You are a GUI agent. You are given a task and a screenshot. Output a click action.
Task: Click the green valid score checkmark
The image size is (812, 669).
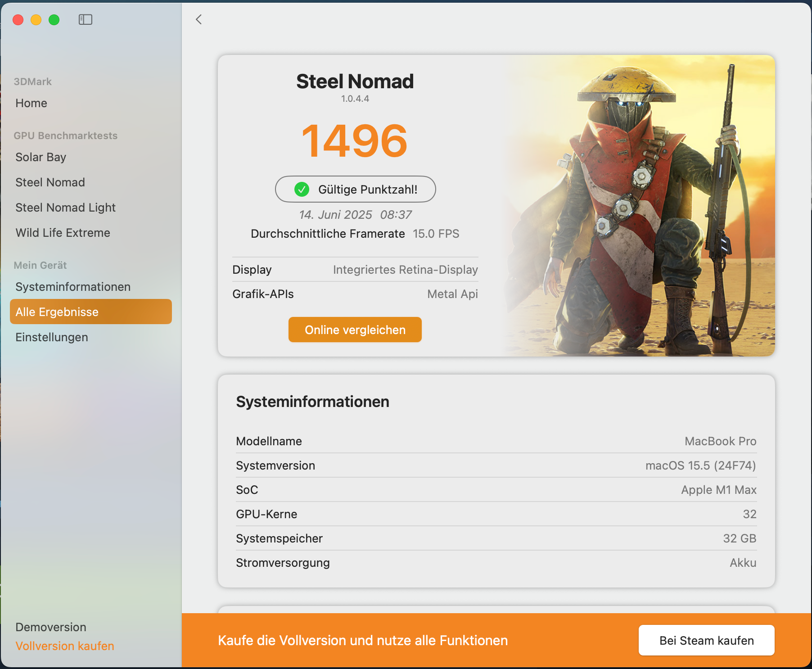pos(302,190)
